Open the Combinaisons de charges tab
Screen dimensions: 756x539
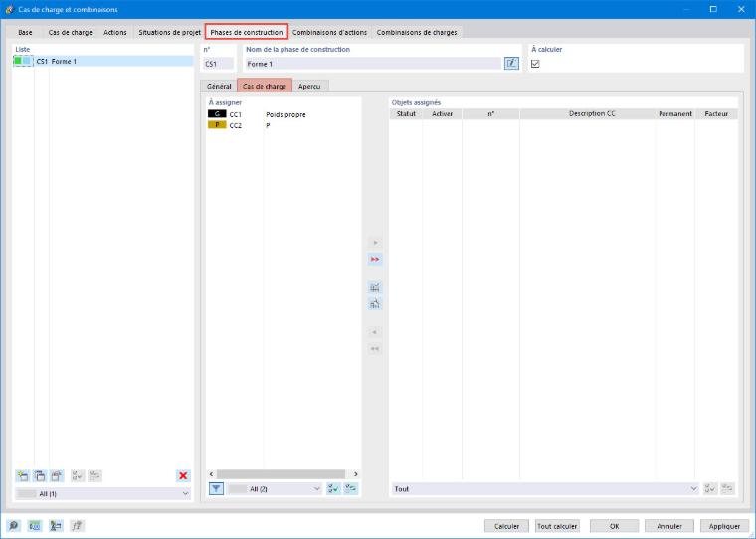(x=417, y=32)
